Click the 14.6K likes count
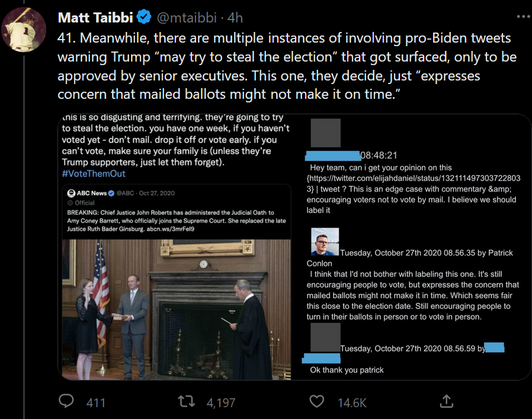This screenshot has width=532, height=419. point(352,402)
